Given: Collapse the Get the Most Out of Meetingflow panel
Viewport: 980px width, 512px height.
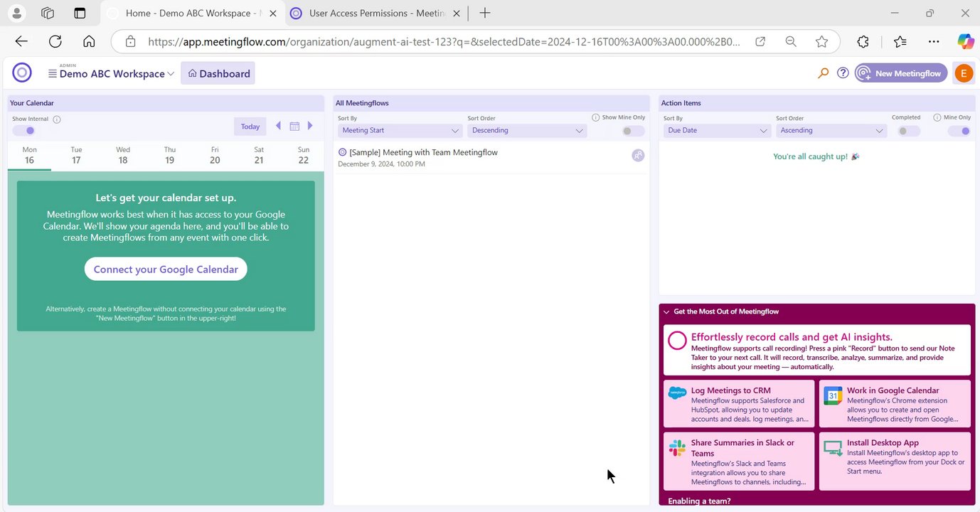Looking at the screenshot, I should tap(666, 311).
